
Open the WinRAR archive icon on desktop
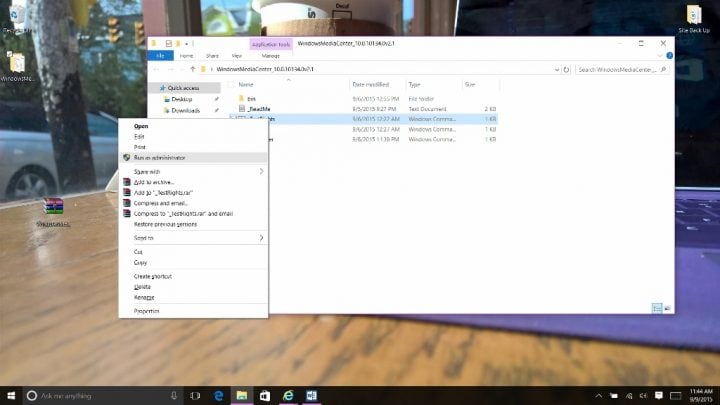click(x=53, y=211)
